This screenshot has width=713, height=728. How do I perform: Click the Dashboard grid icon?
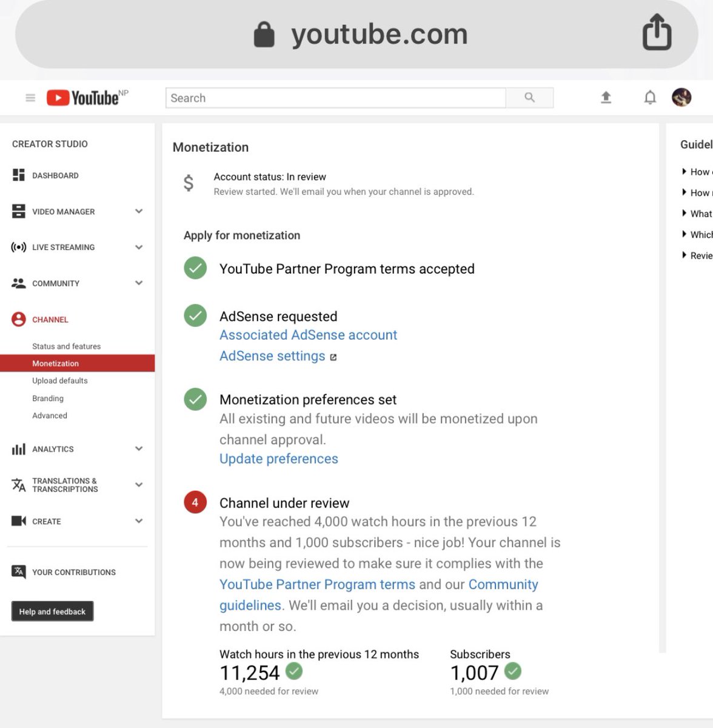tap(19, 175)
